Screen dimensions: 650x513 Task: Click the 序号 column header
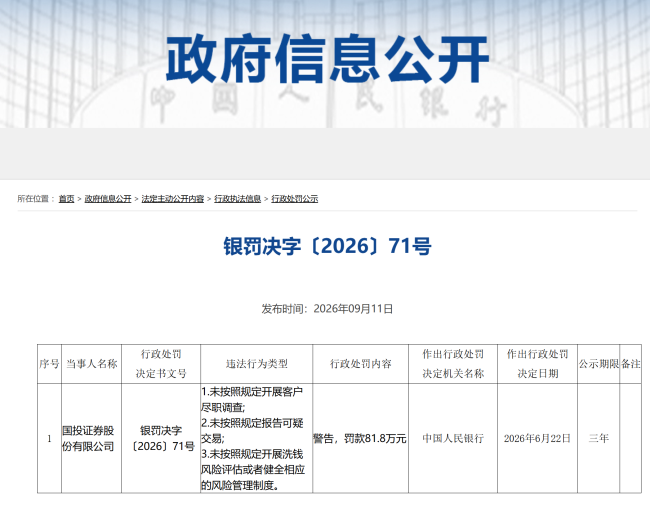(49, 364)
